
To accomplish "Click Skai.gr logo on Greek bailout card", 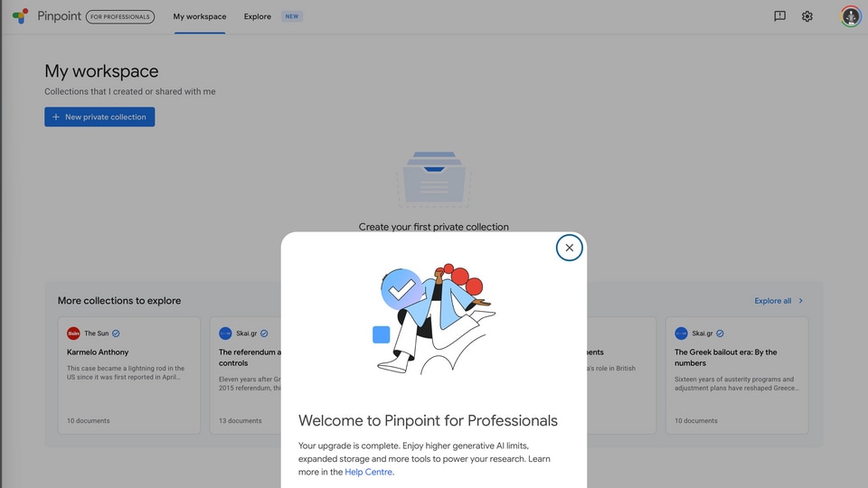I will 681,333.
